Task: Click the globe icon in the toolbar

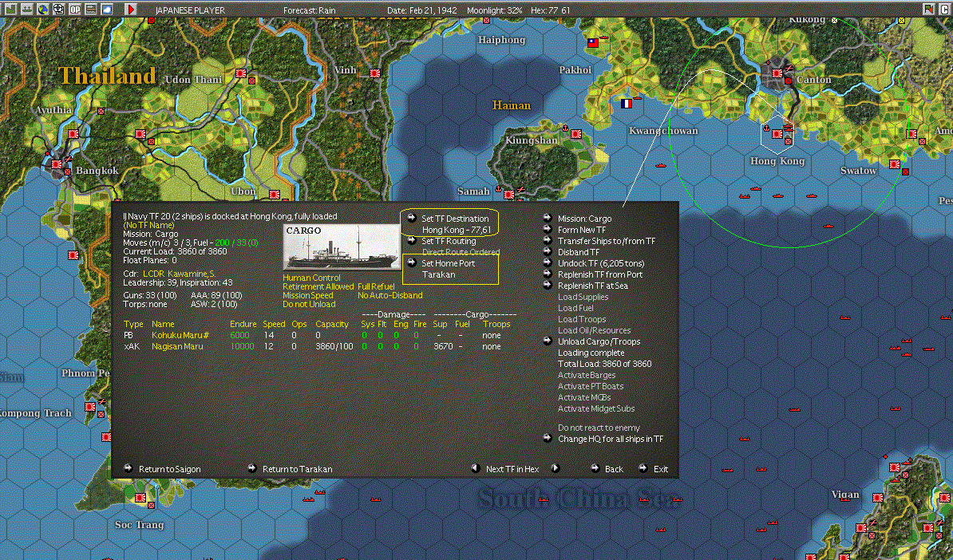Action: (x=42, y=9)
